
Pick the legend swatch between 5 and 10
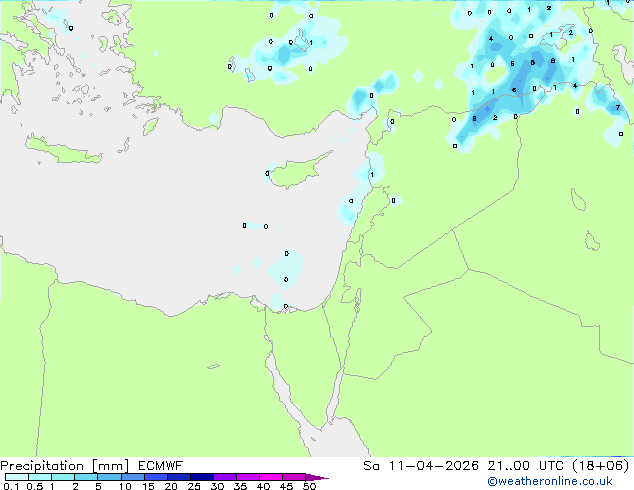109,477
